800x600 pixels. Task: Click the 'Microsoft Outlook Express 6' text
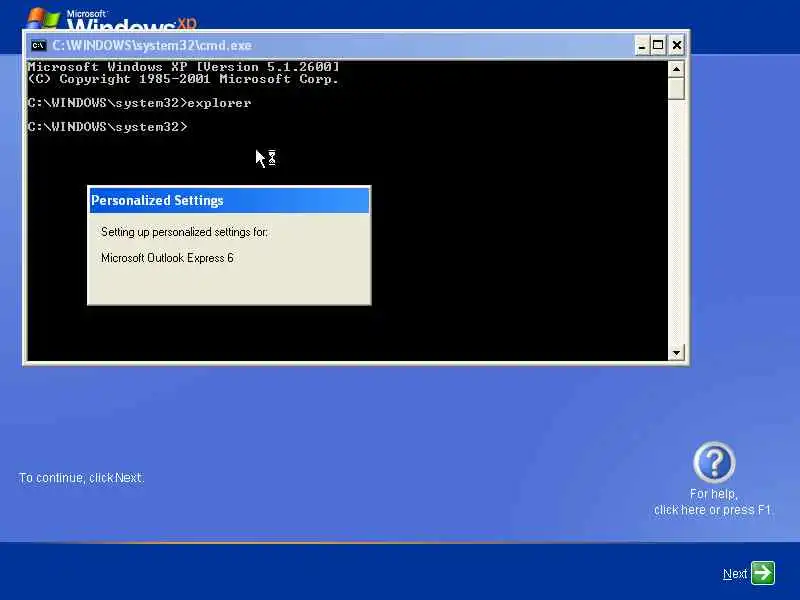point(167,258)
